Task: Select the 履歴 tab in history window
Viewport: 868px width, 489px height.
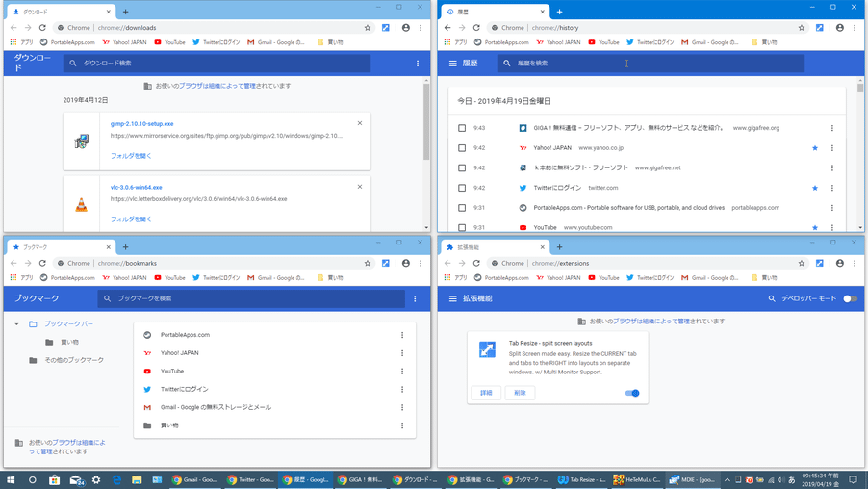Action: pos(495,12)
